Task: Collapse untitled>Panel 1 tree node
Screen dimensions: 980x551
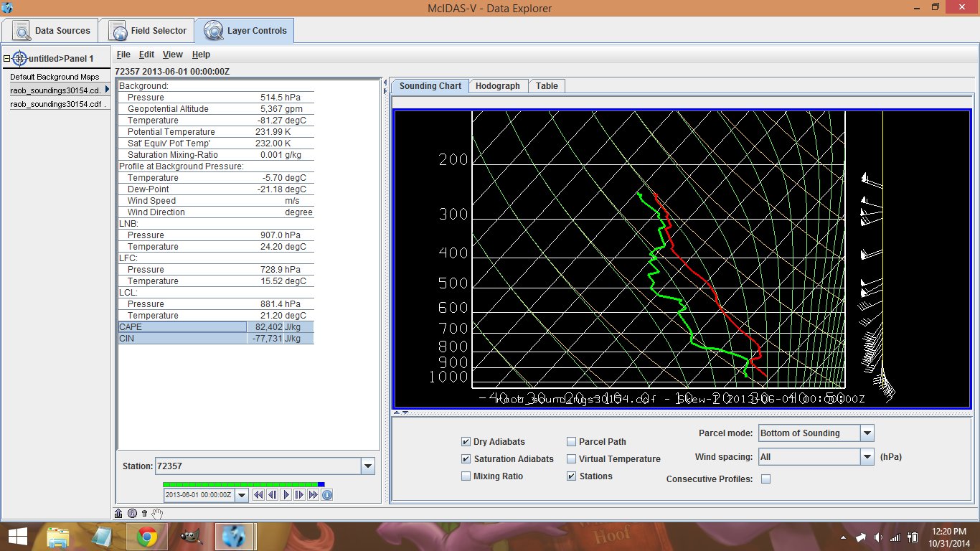Action: [x=6, y=58]
